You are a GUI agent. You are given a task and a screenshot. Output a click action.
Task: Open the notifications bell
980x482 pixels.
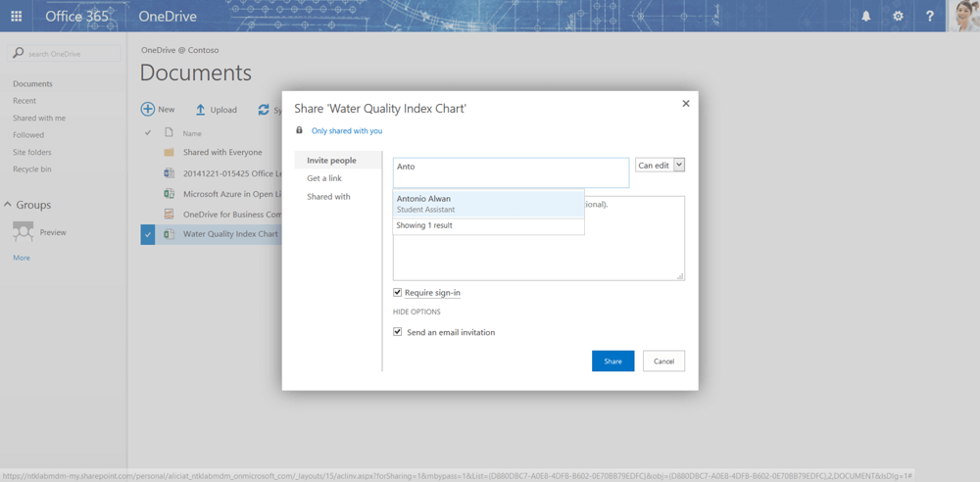pos(866,16)
